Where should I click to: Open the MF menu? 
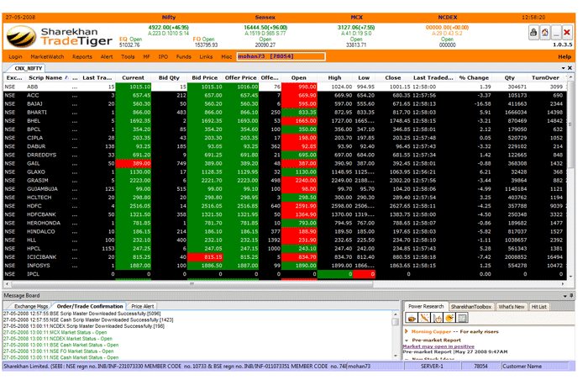[146, 56]
